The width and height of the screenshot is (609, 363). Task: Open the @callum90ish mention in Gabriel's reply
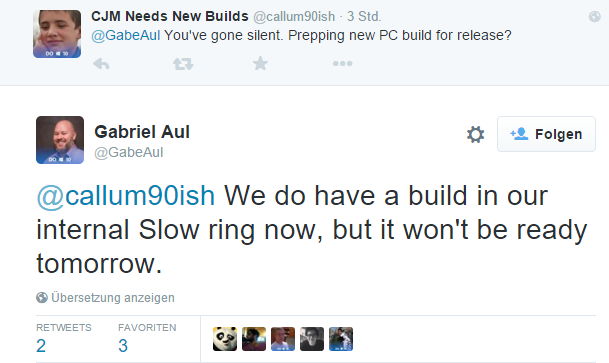click(125, 195)
